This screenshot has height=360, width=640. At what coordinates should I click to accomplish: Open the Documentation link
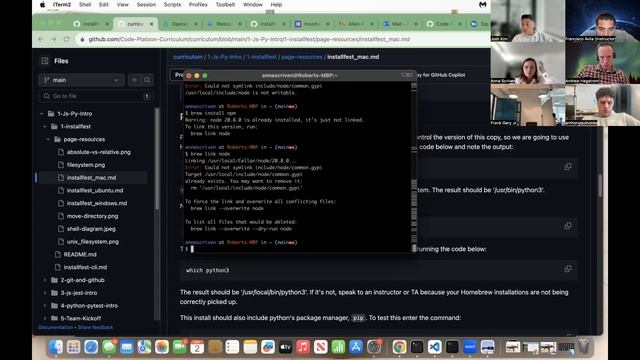pos(55,327)
